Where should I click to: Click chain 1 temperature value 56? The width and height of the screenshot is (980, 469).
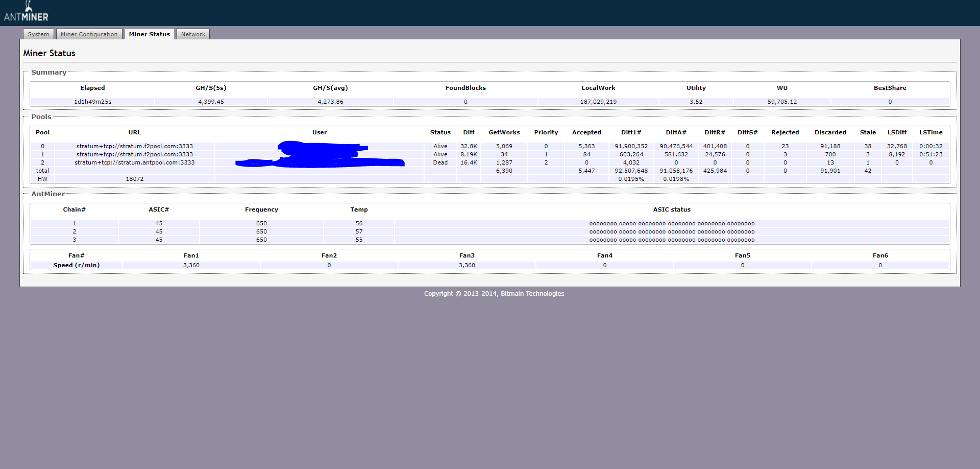(x=359, y=223)
